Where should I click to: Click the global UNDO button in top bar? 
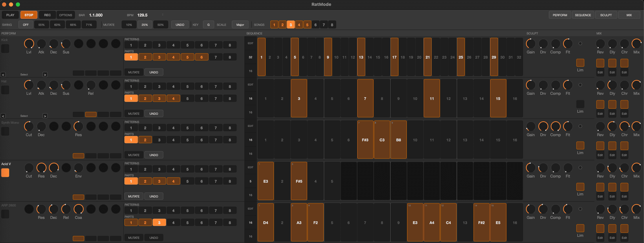[180, 24]
